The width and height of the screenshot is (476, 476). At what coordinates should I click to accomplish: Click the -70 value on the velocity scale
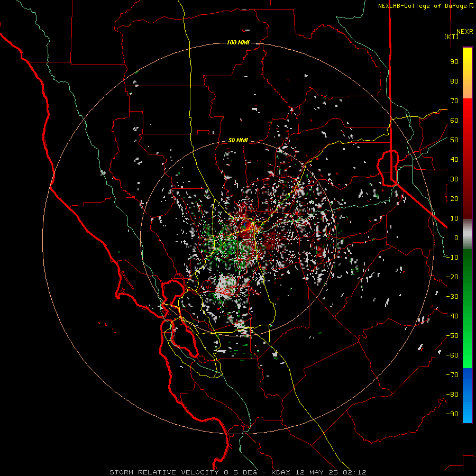click(x=452, y=375)
